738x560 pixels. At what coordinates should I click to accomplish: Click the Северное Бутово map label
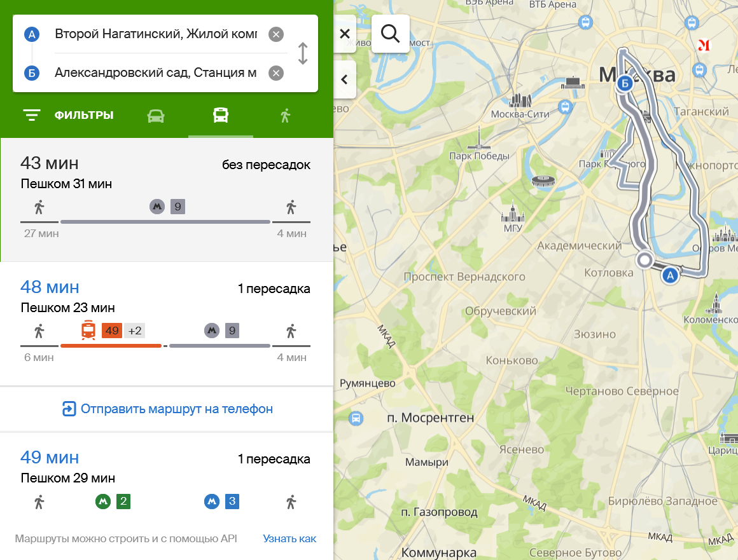[575, 552]
